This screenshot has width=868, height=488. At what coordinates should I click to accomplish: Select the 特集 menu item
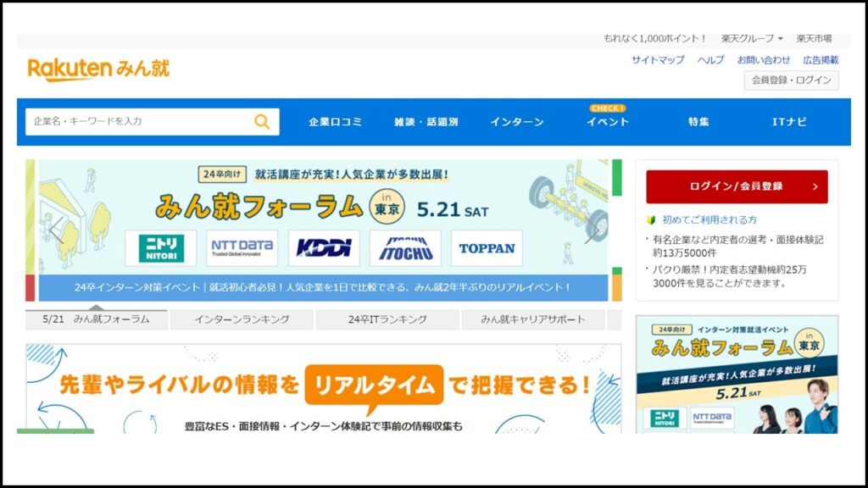(698, 122)
